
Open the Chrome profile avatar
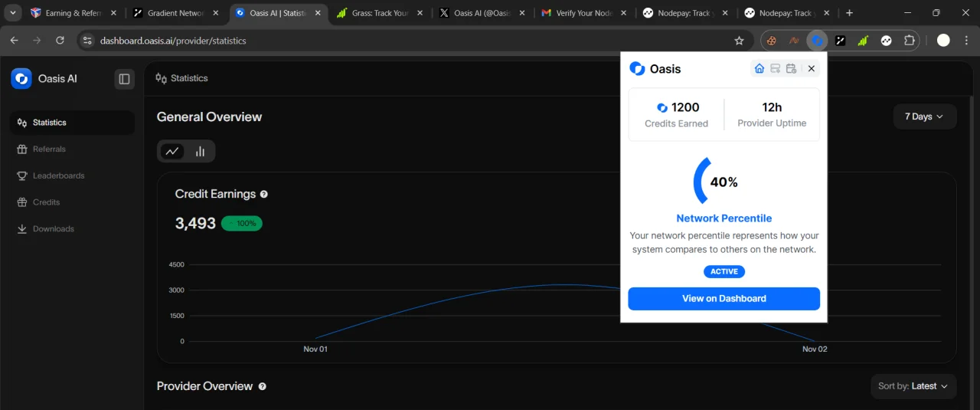(x=943, y=41)
